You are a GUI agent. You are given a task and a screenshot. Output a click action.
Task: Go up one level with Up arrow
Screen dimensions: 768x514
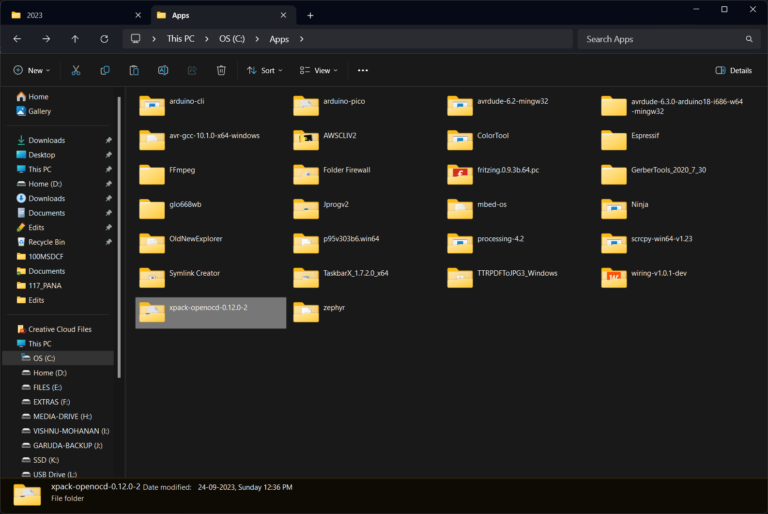coord(75,39)
